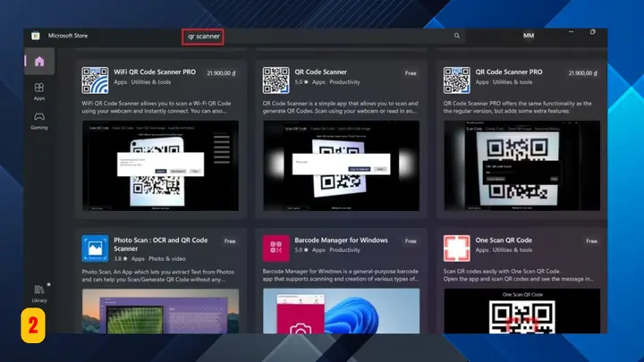Viewport: 644px width, 362px height.
Task: Click the One Scan QR Code app icon
Action: 457,248
